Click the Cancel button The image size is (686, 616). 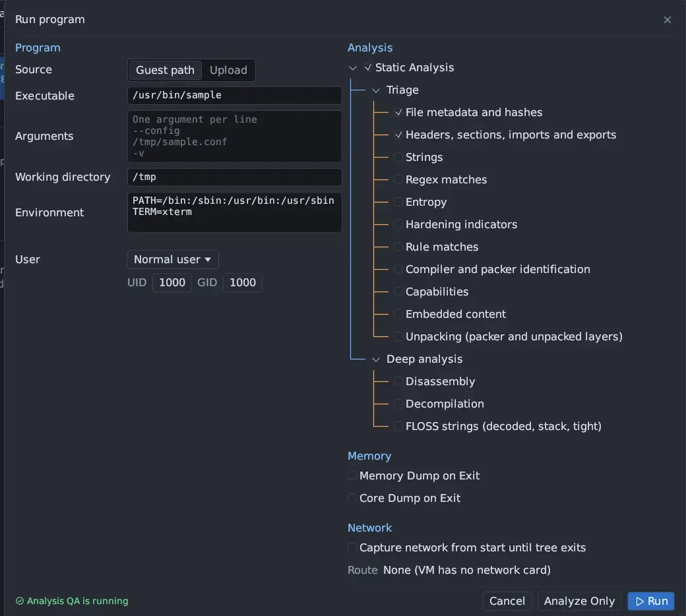coord(507,601)
